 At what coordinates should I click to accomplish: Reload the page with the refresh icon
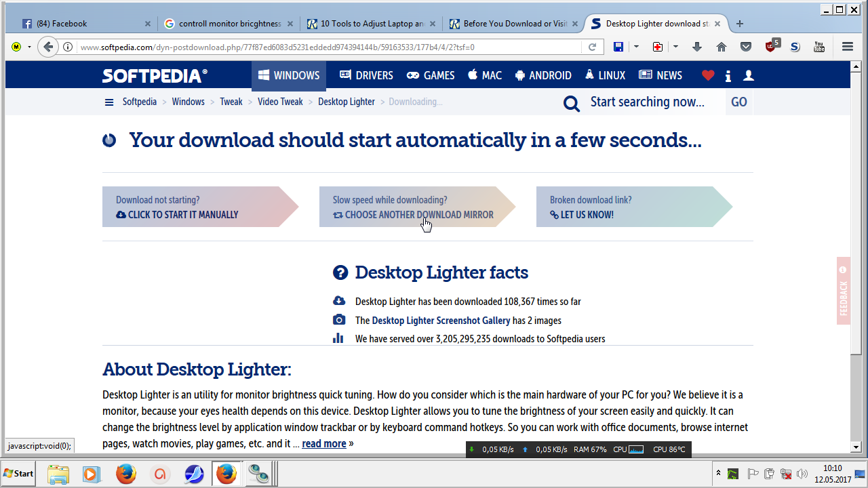click(x=592, y=47)
